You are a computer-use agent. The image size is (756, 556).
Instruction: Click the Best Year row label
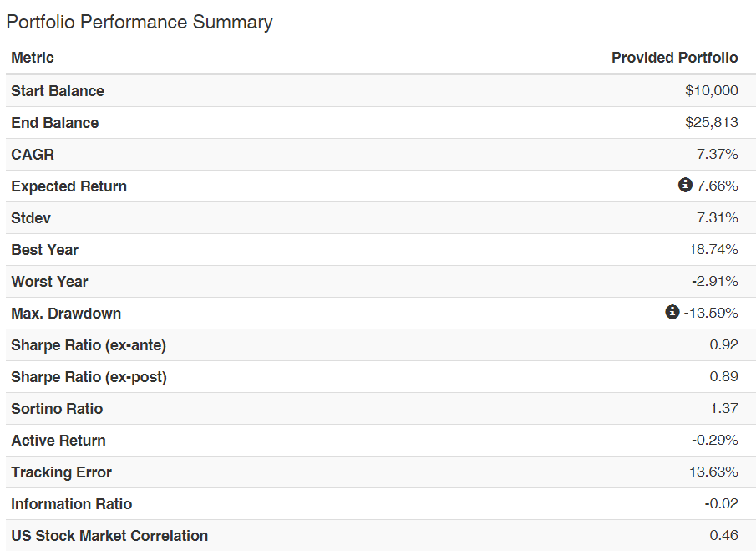point(45,250)
